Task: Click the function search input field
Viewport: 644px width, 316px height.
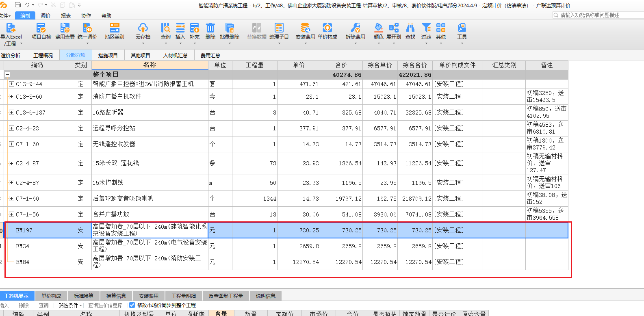Action: pyautogui.click(x=597, y=15)
